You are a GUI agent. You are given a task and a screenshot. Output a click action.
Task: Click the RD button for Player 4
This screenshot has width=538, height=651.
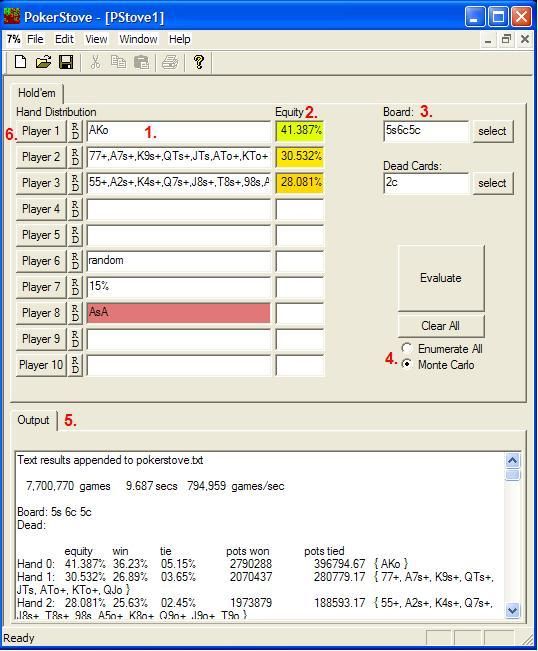click(x=75, y=209)
